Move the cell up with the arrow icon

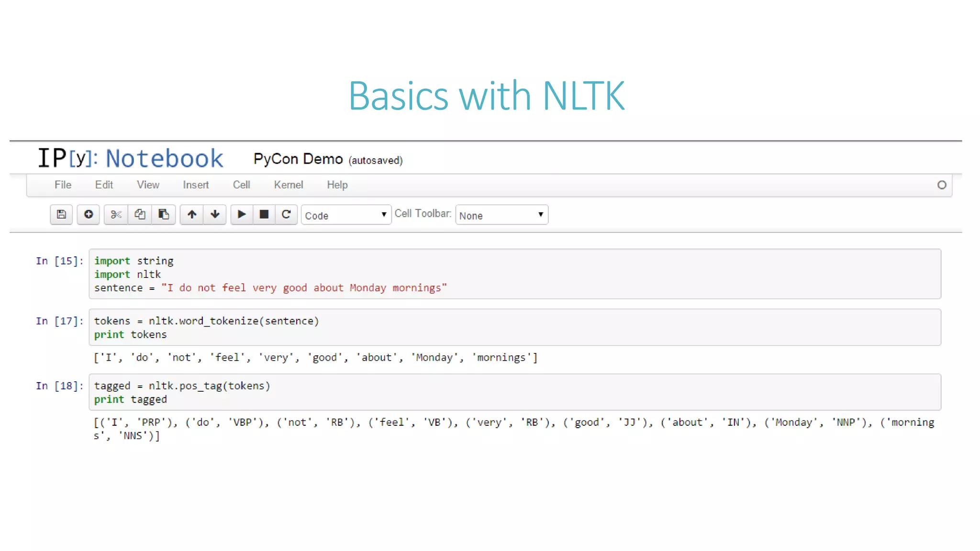(x=192, y=214)
